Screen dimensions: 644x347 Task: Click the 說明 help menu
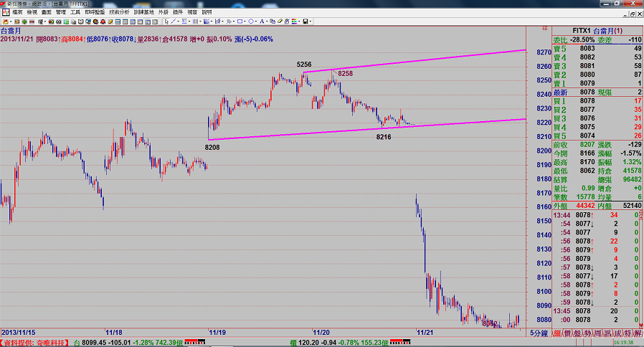(207, 13)
